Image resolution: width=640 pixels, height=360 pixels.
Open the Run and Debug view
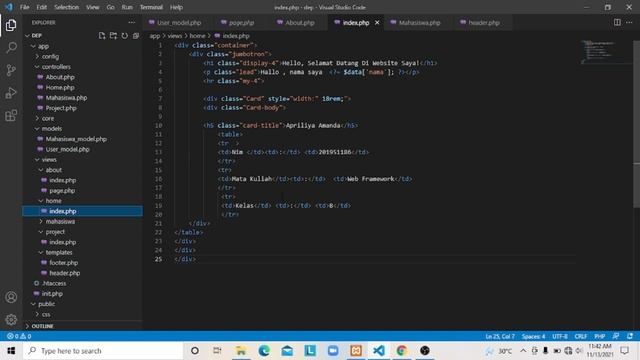pos(11,93)
